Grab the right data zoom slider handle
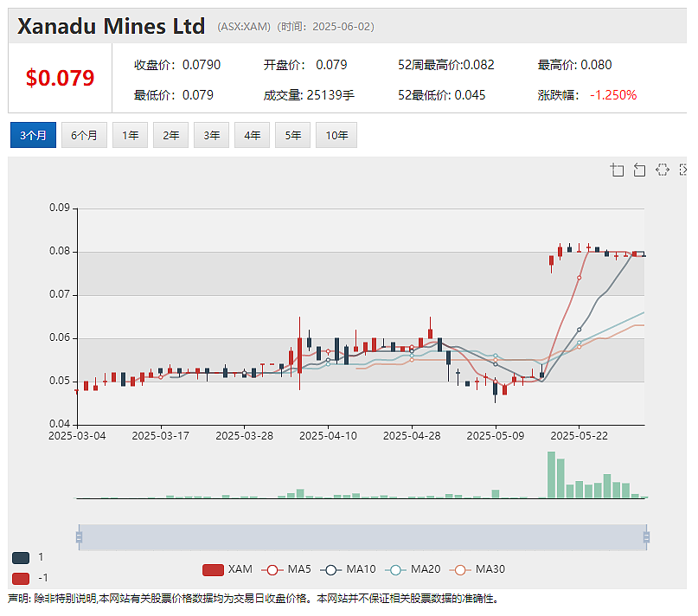 pyautogui.click(x=646, y=537)
